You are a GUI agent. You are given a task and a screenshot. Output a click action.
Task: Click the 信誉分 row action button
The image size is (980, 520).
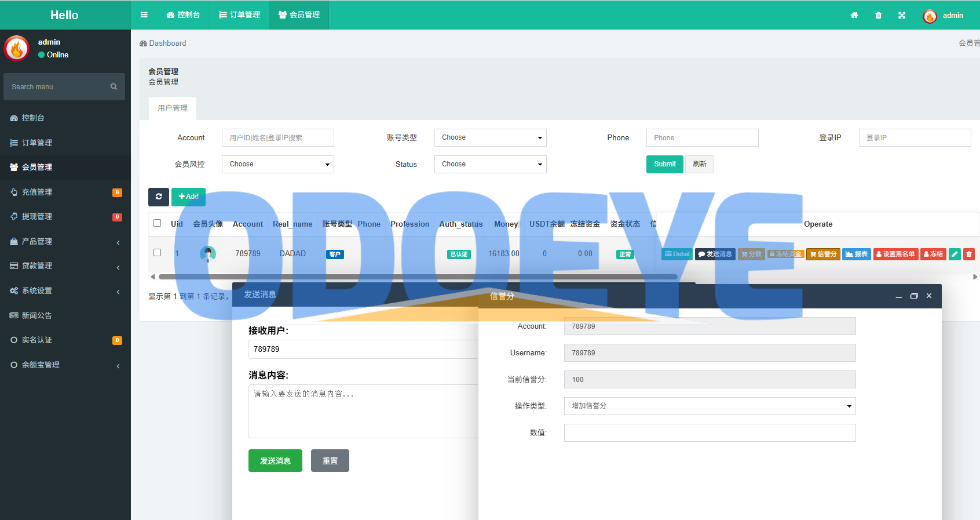point(823,254)
